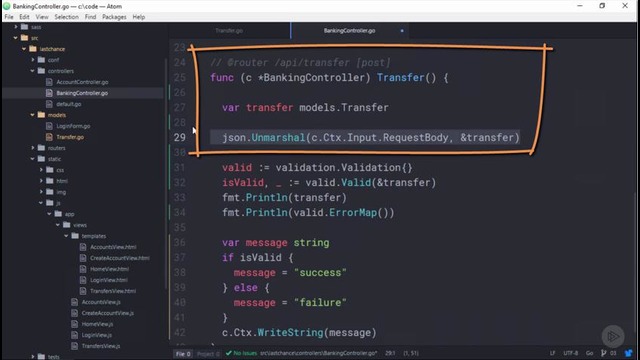Image resolution: width=640 pixels, height=360 pixels.
Task: Open CreateAccountView.html from templates
Action: coord(120,258)
